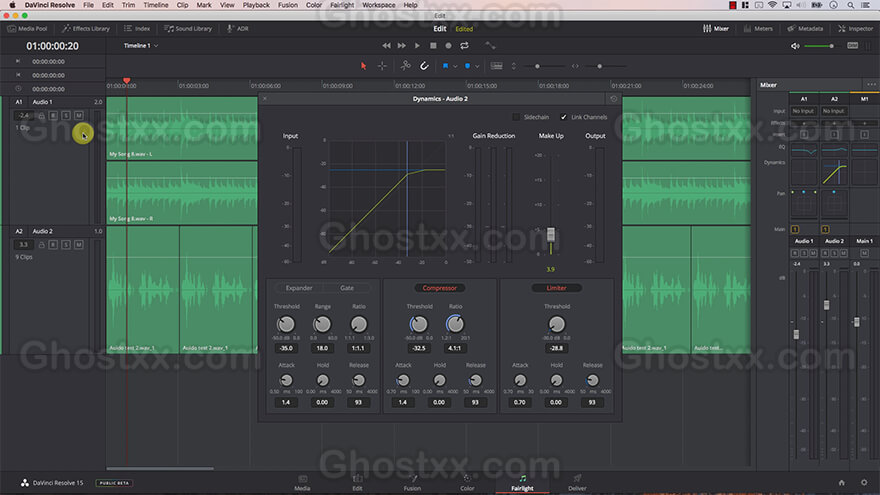Open the File menu
This screenshot has width=880, height=495.
point(88,5)
